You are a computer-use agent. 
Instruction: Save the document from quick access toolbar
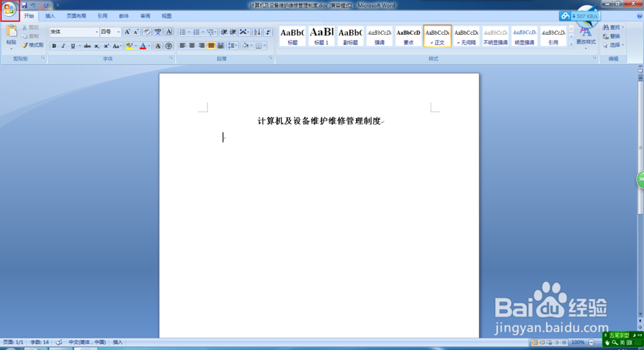(x=24, y=5)
